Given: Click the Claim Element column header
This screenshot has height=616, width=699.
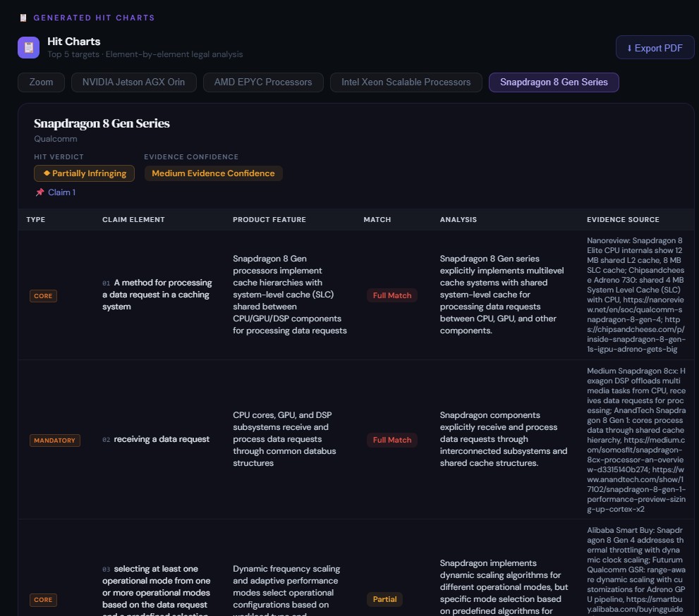Looking at the screenshot, I should tap(133, 220).
